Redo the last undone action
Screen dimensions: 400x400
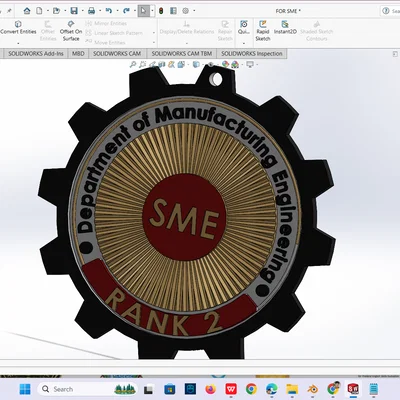[x=126, y=11]
